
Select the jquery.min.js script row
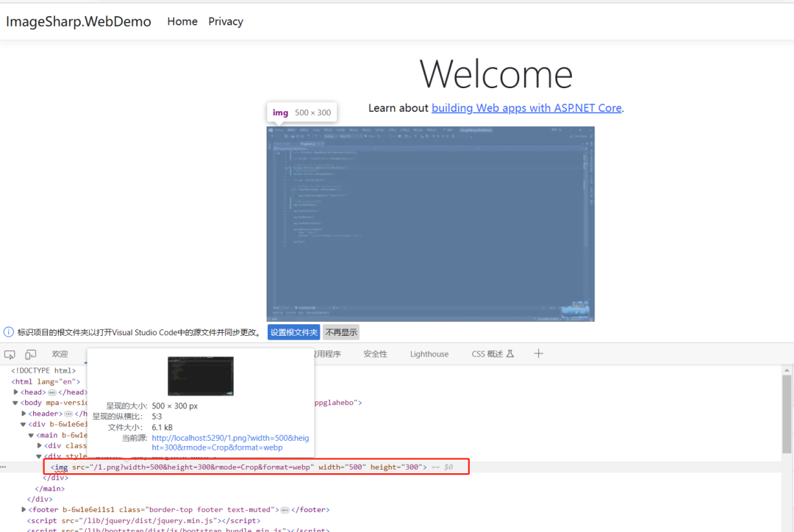[144, 520]
